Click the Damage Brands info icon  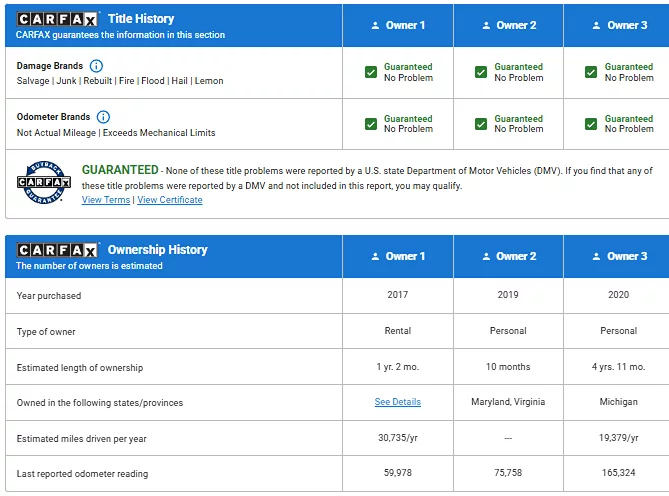click(96, 66)
